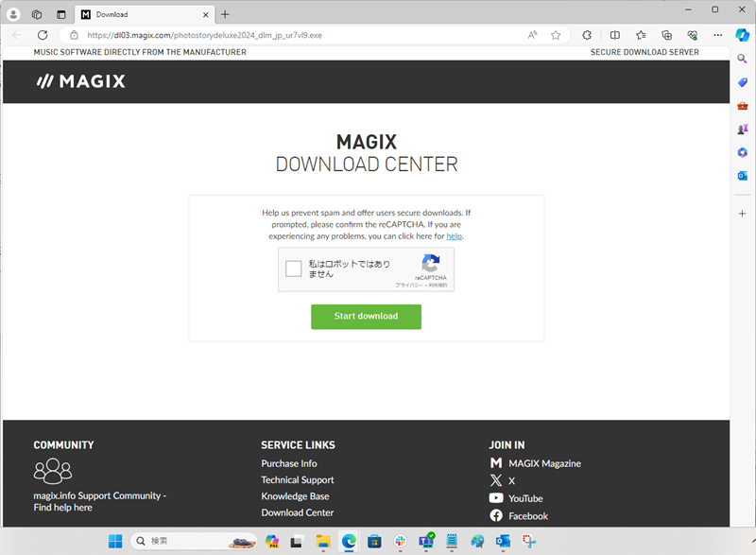Viewport: 756px width, 555px height.
Task: Close the Download tab
Action: pos(205,15)
